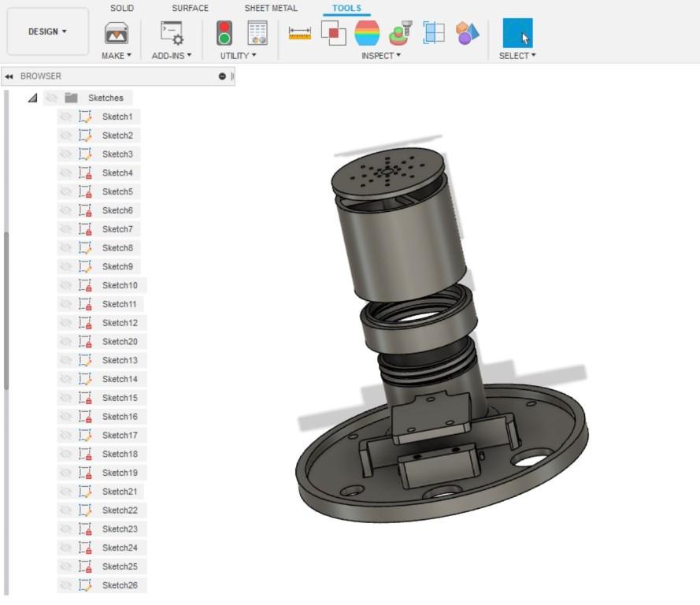Viewport: 700px width, 605px height.
Task: Select Sketch20 in the browser tree
Action: click(x=120, y=342)
